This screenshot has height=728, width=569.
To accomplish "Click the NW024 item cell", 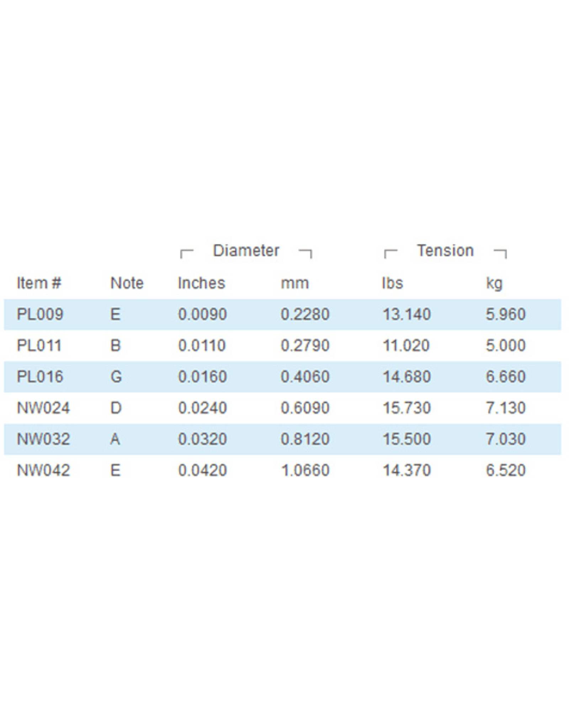I will tap(43, 408).
